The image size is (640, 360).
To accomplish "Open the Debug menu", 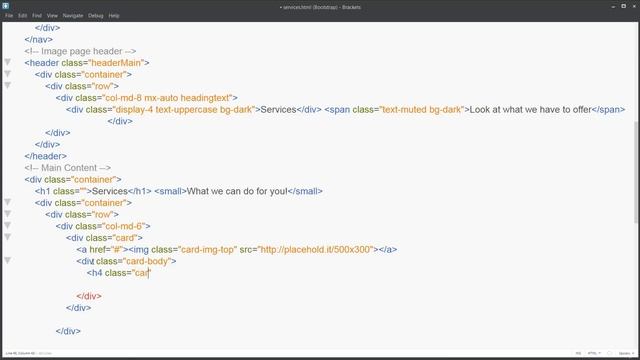I will (x=96, y=16).
